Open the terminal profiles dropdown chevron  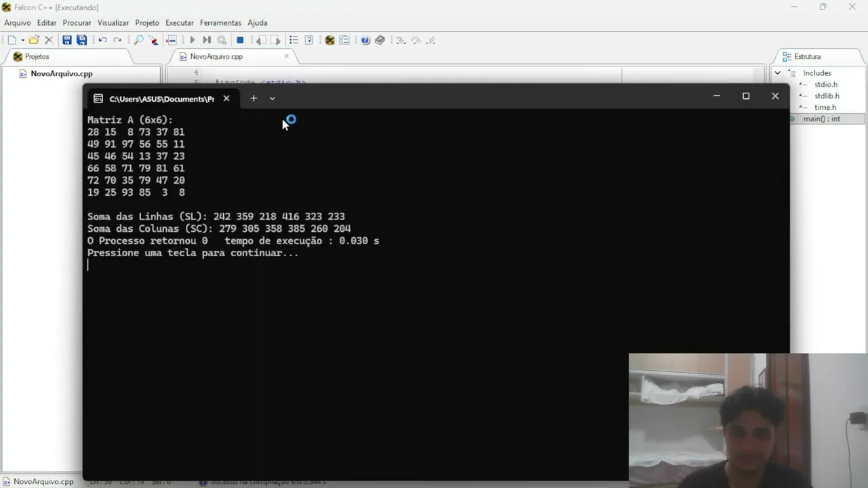[x=273, y=98]
